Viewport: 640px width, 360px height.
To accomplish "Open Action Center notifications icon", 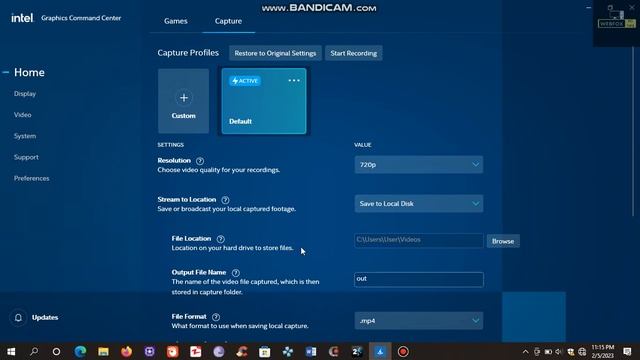I will coord(627,351).
